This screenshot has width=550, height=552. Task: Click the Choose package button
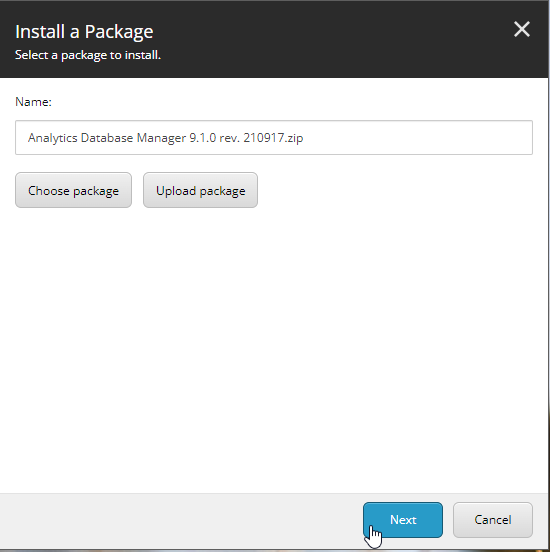[73, 190]
